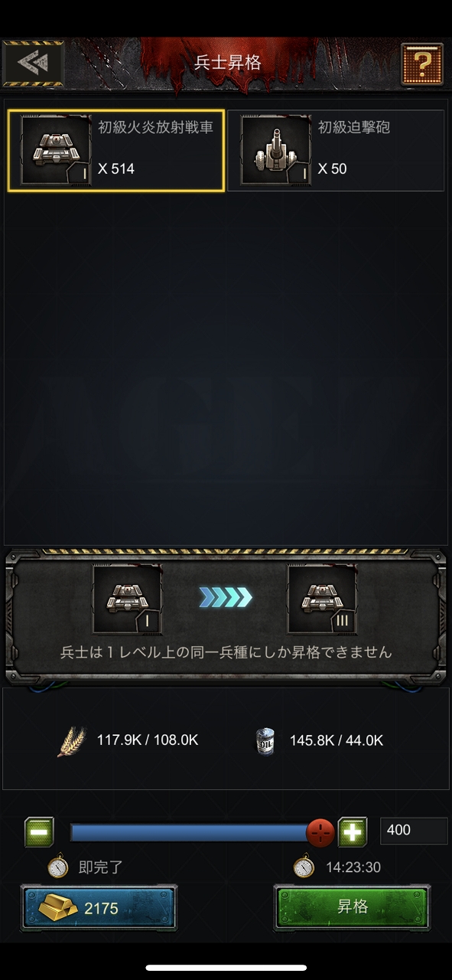Increase quantity with the plus button
Viewport: 452px width, 980px height.
(x=353, y=831)
